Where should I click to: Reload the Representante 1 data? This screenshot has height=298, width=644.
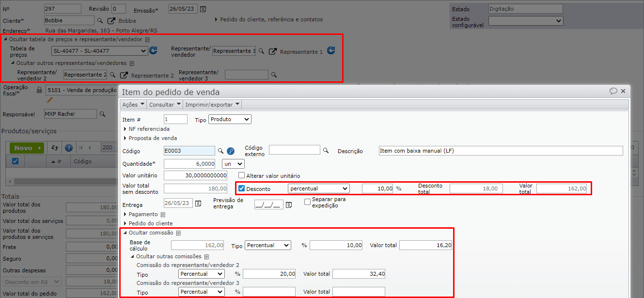pyautogui.click(x=331, y=50)
